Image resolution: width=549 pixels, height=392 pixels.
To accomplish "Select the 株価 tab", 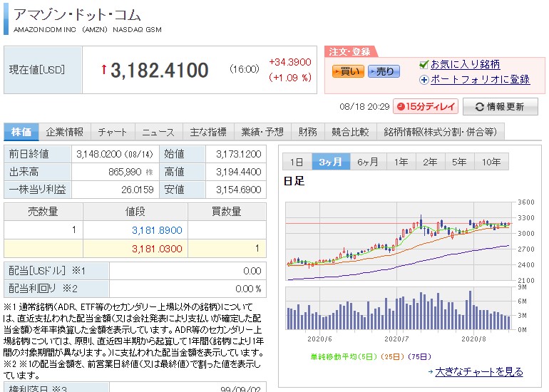I will point(21,132).
